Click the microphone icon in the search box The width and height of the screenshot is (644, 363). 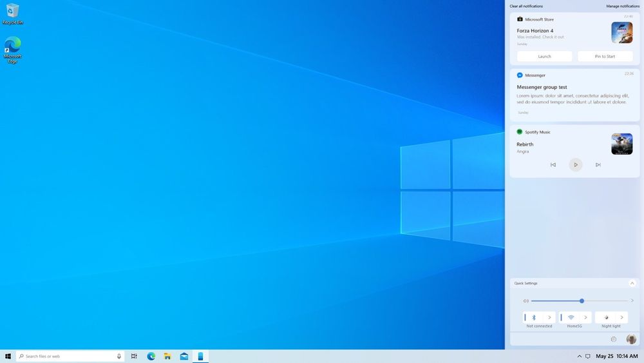point(119,356)
